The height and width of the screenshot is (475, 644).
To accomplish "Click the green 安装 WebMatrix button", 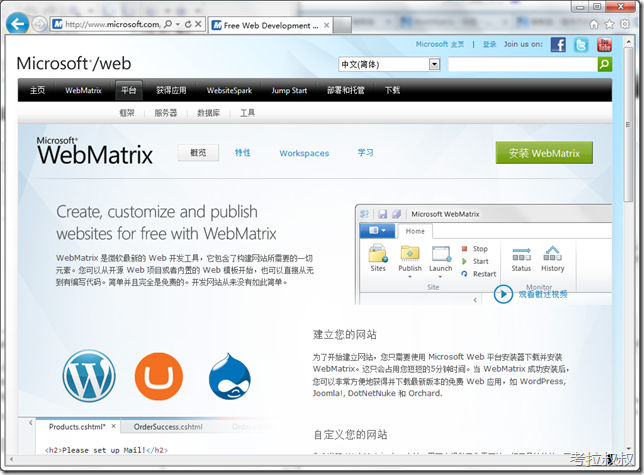I will tap(544, 153).
